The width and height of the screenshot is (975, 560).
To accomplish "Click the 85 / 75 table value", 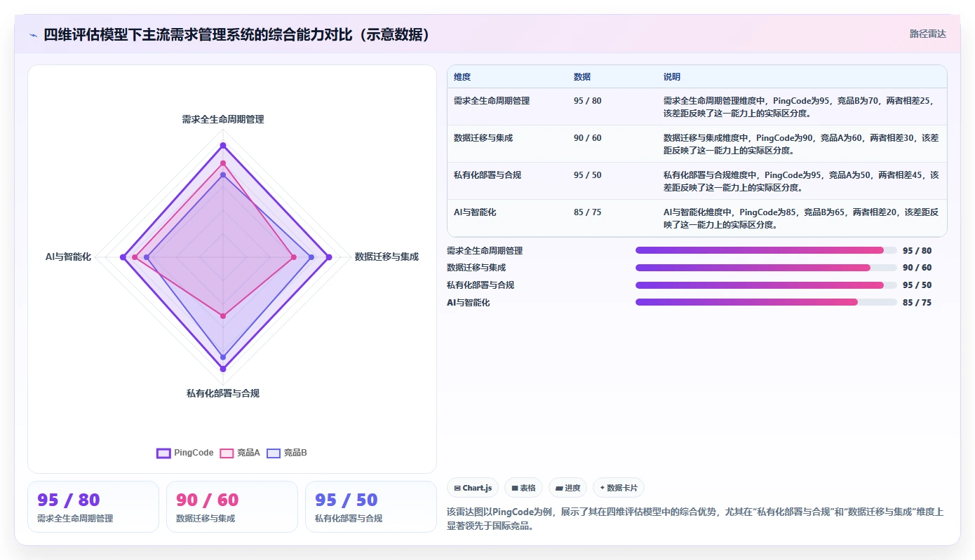I will (587, 212).
